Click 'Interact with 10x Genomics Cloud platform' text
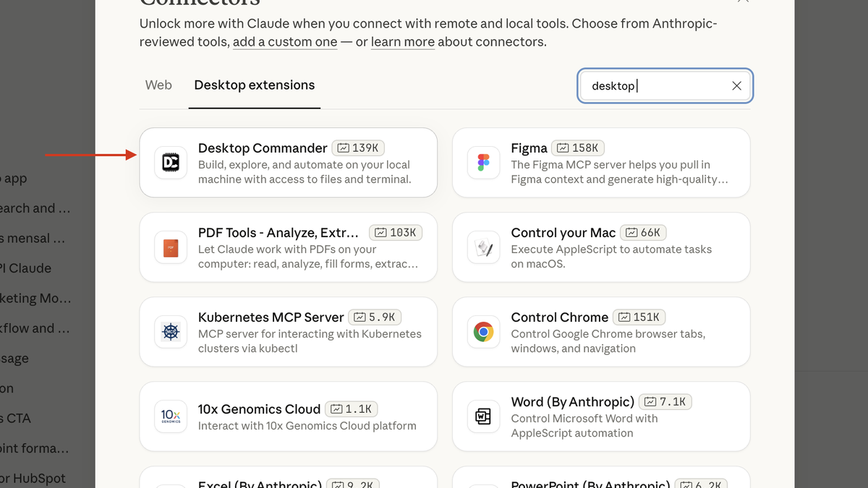 tap(307, 426)
